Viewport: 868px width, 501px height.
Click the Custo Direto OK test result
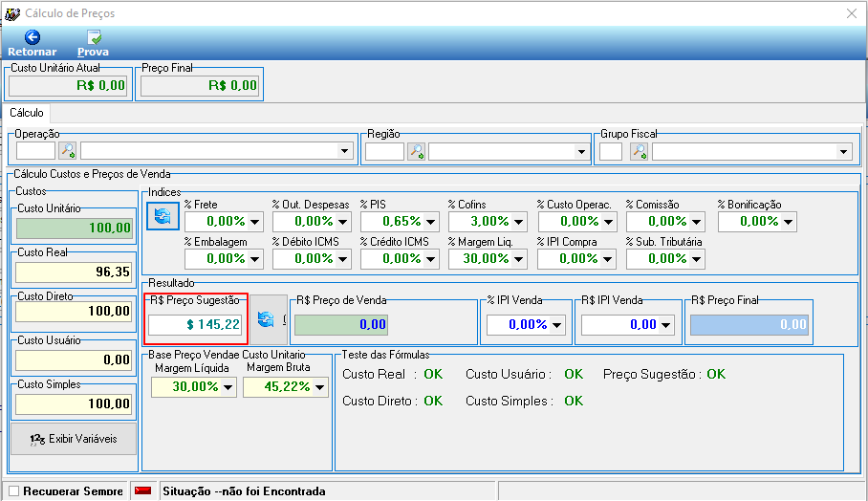433,401
